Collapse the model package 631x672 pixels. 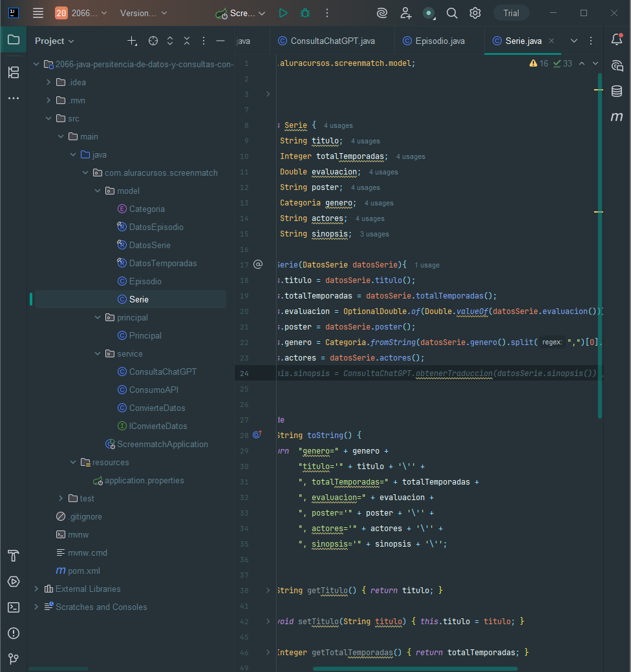(98, 191)
